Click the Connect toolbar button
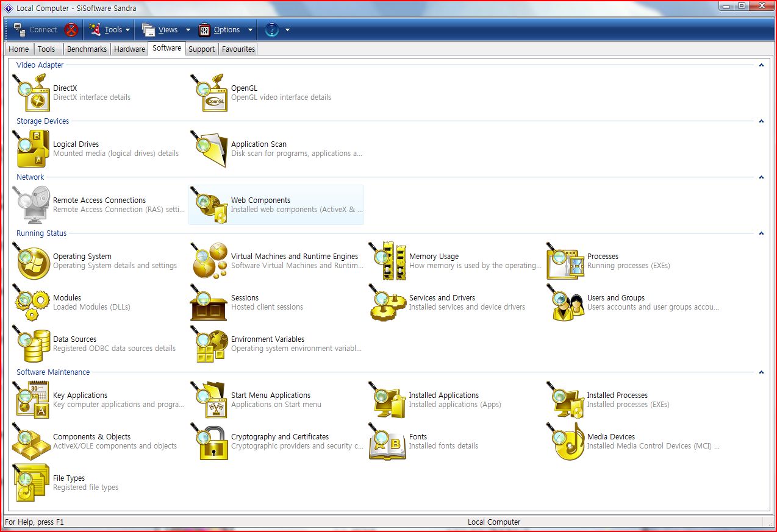The image size is (777, 532). coord(35,30)
